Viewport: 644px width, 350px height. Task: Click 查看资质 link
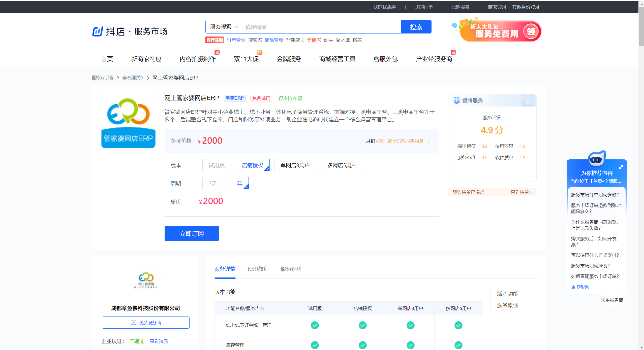pos(159,341)
